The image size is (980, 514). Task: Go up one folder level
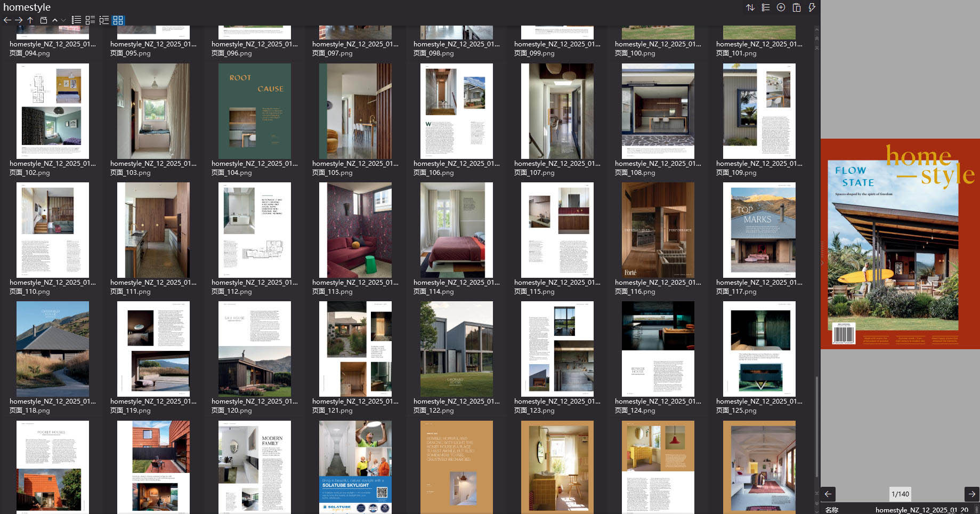point(30,20)
